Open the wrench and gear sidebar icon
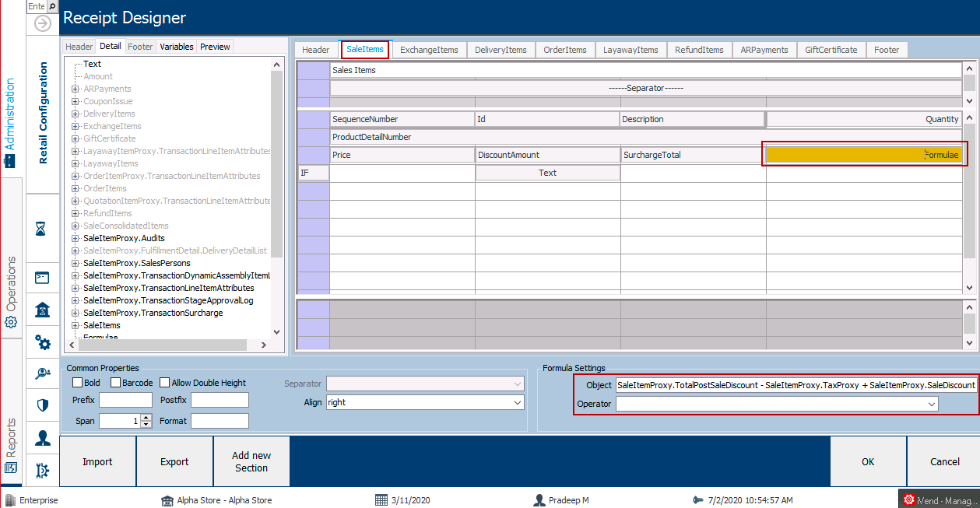980x508 pixels. (43, 470)
